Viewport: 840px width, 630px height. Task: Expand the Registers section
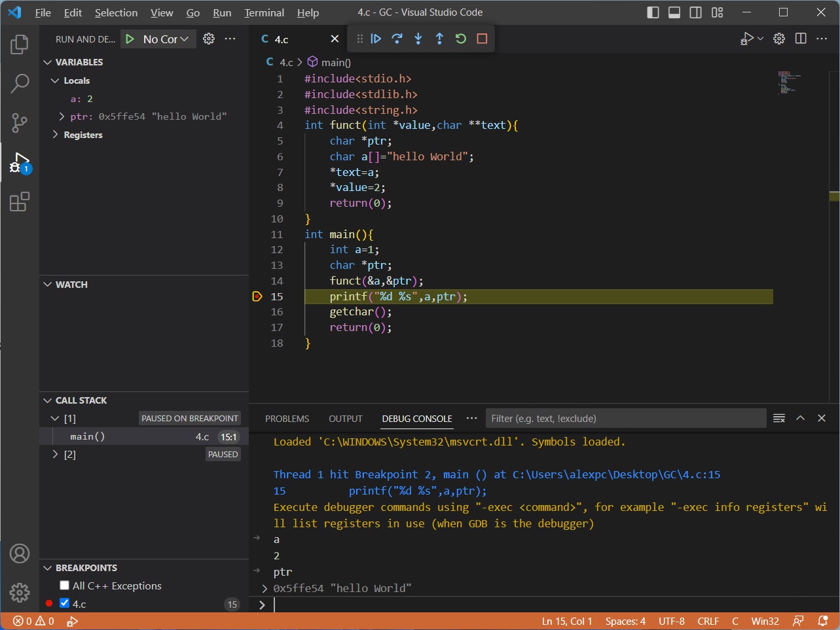55,135
